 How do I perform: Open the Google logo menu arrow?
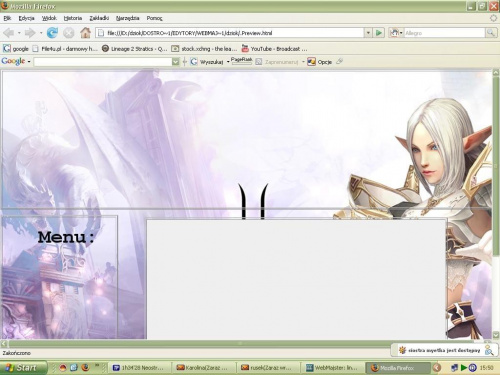pyautogui.click(x=29, y=62)
